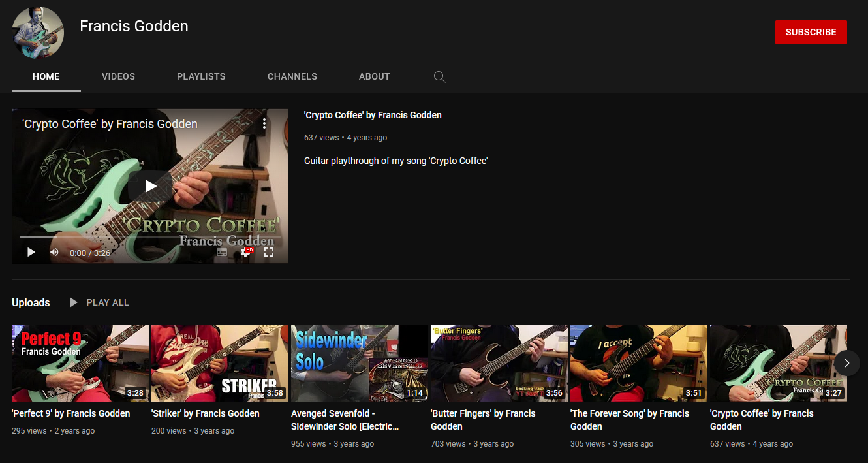
Task: Toggle subtitles on the featured video
Action: pos(222,252)
